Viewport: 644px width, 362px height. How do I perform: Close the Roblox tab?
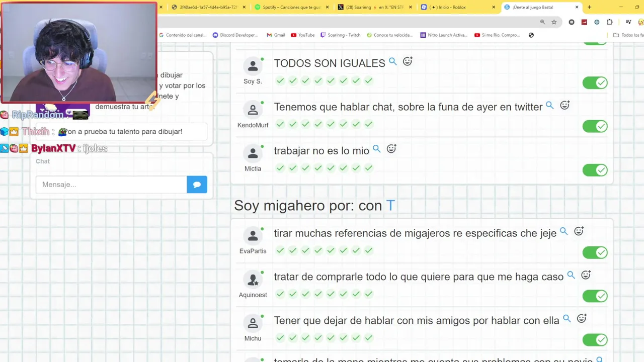[x=494, y=7]
